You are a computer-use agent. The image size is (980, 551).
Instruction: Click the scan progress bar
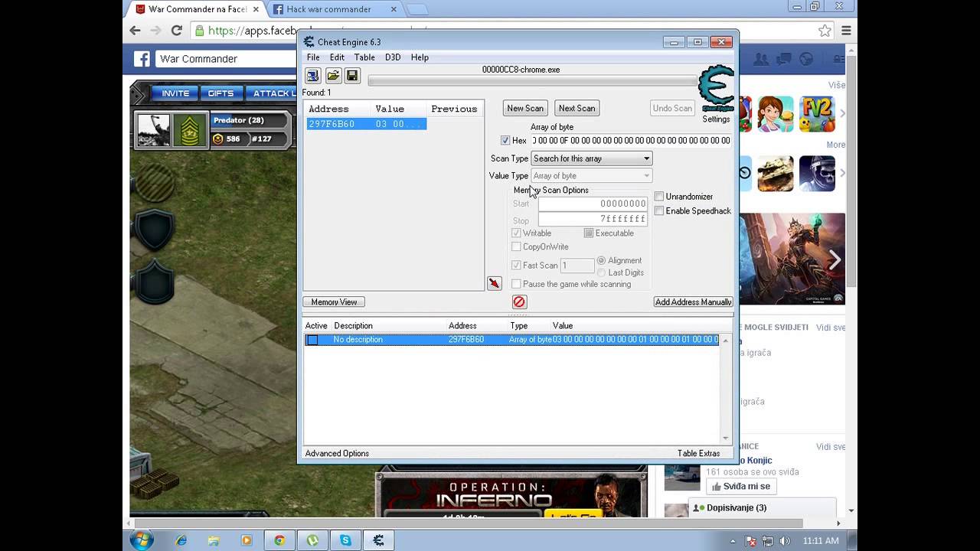pos(531,81)
